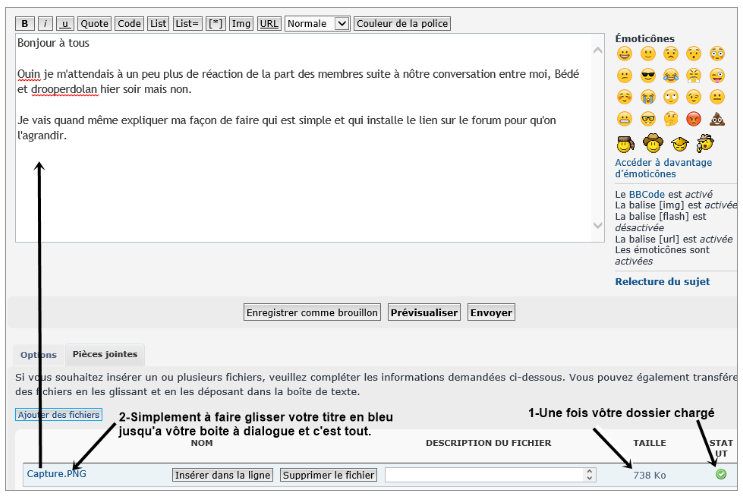Image resolution: width=743 pixels, height=497 pixels.
Task: Open the BBCode help link
Action: tap(646, 194)
